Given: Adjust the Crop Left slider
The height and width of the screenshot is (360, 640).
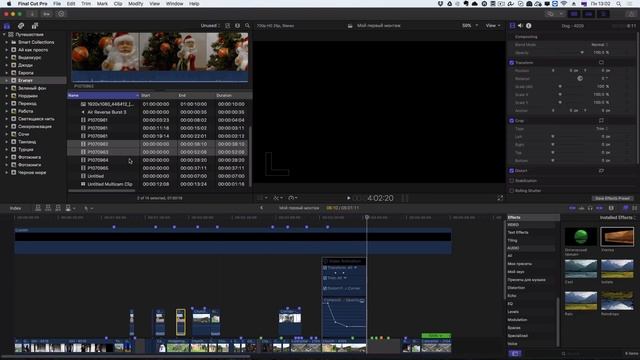Looking at the screenshot, I should 553,136.
